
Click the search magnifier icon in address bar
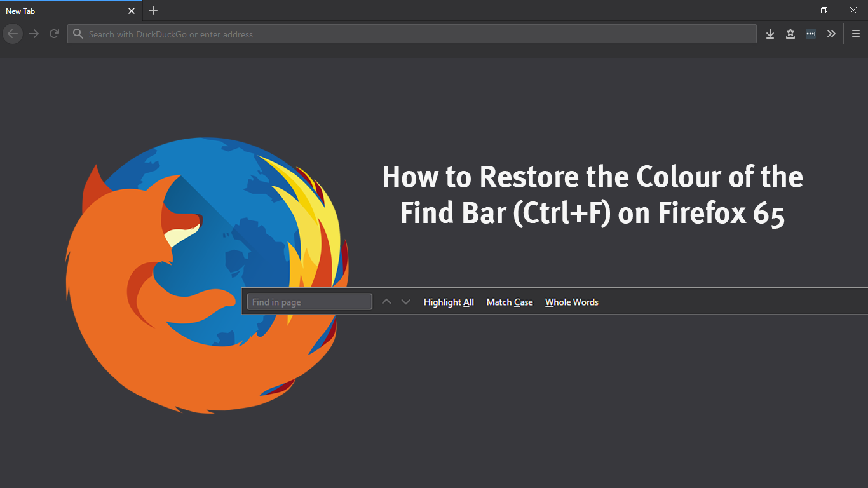tap(78, 34)
